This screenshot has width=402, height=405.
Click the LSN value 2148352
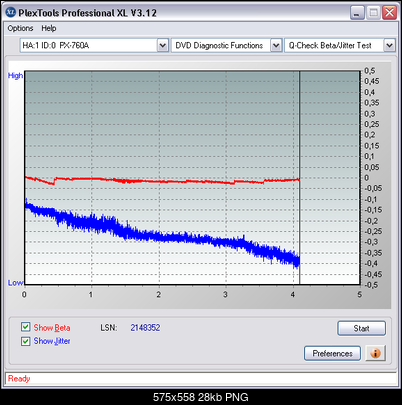(145, 328)
